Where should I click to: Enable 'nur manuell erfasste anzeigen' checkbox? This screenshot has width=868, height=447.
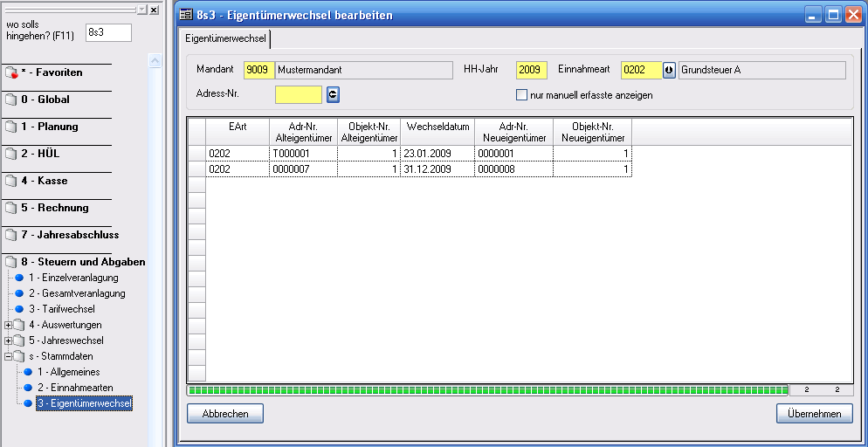click(x=522, y=95)
